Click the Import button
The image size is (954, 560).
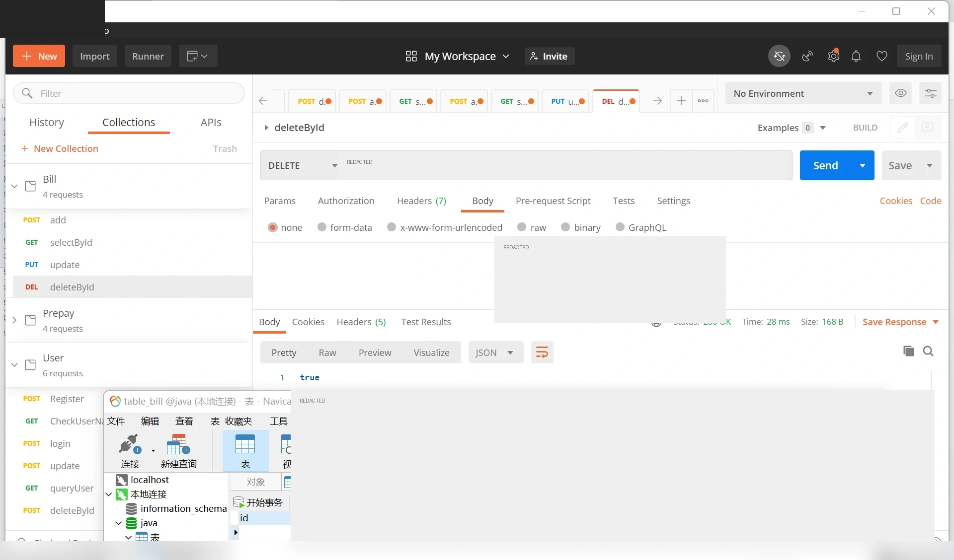coord(95,56)
